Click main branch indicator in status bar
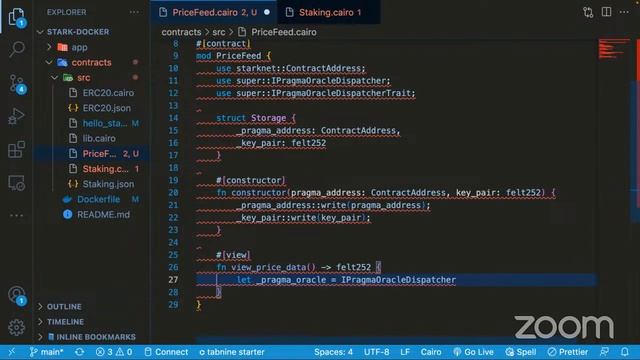 46,352
